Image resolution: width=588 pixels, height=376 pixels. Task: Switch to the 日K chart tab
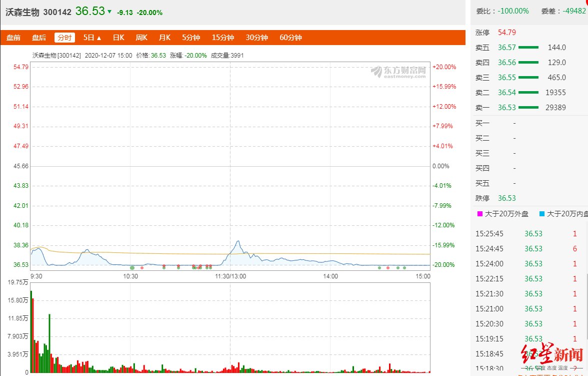pos(118,38)
